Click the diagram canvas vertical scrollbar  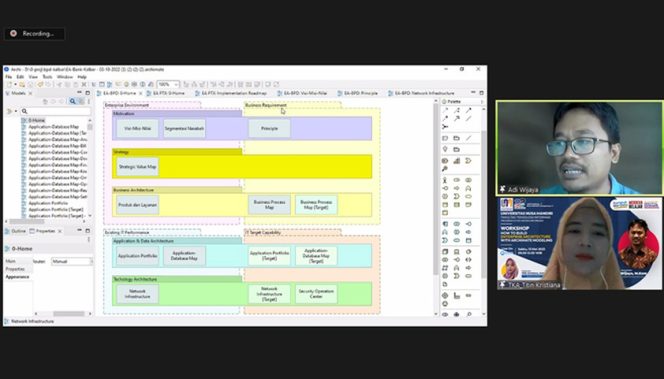tap(436, 207)
